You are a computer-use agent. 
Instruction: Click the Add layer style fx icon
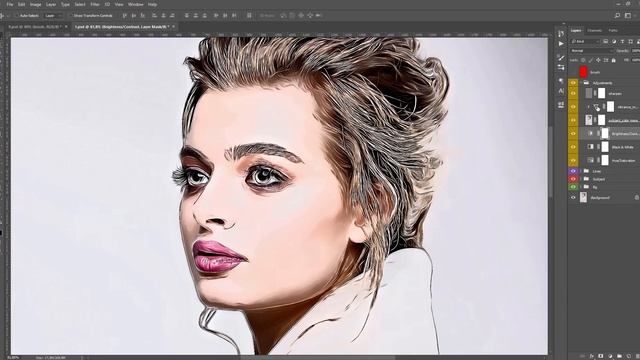click(591, 356)
